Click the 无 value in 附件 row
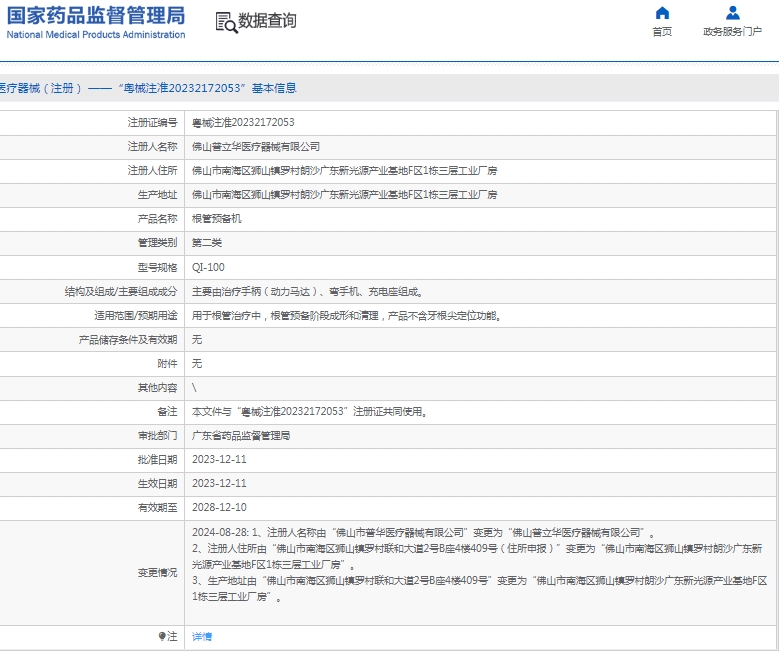The width and height of the screenshot is (779, 656). tap(197, 363)
